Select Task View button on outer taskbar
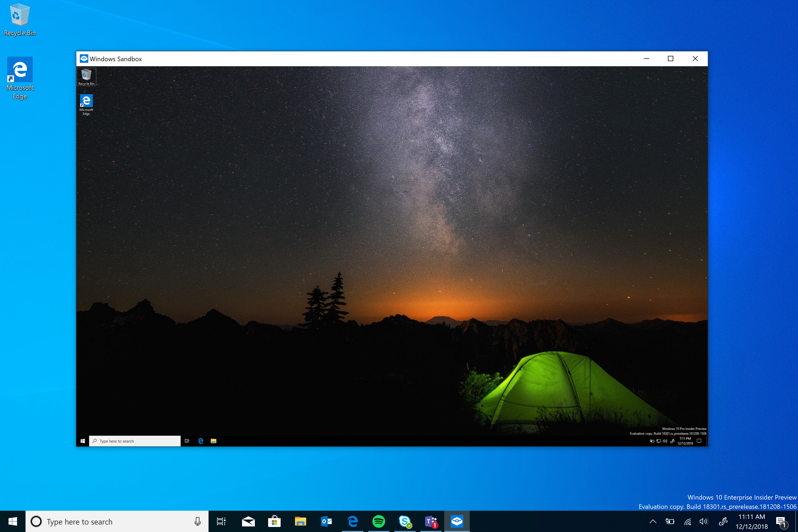This screenshot has height=532, width=798. click(221, 521)
